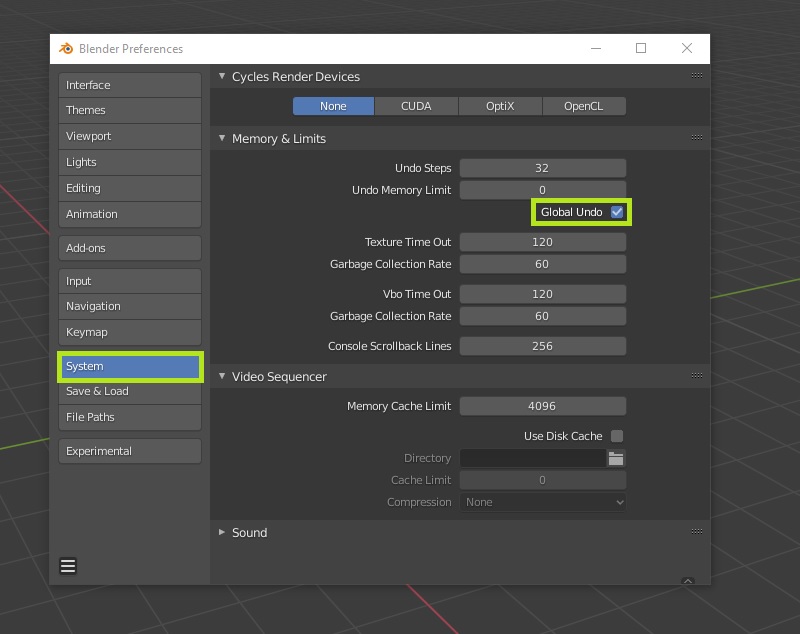The width and height of the screenshot is (800, 634).
Task: Click the folder icon beside Directory
Action: [x=616, y=459]
